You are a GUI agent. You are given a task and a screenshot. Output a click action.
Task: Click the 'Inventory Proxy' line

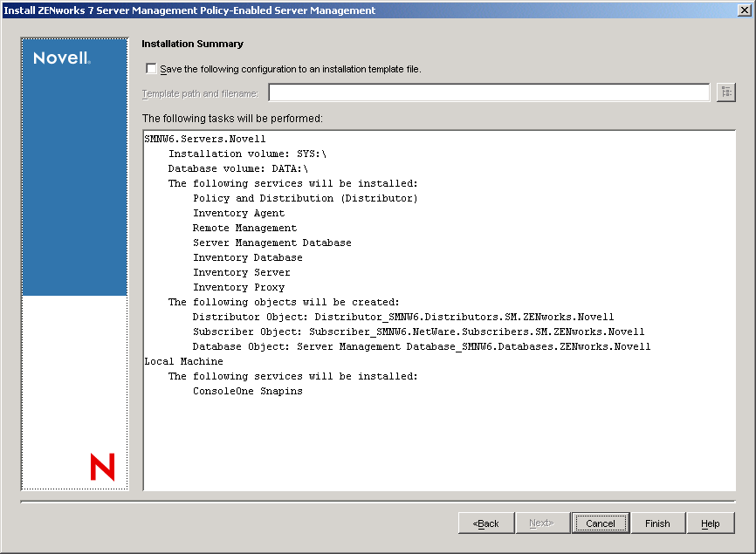pos(238,288)
